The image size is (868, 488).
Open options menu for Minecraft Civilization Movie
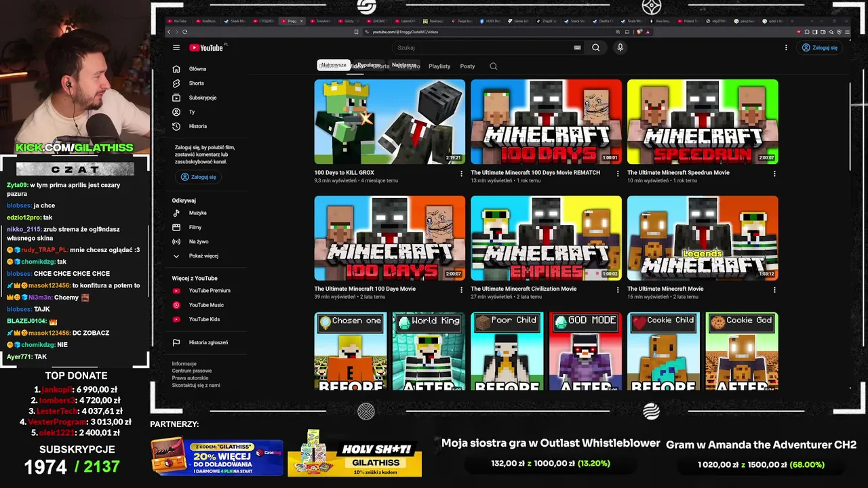tap(618, 289)
